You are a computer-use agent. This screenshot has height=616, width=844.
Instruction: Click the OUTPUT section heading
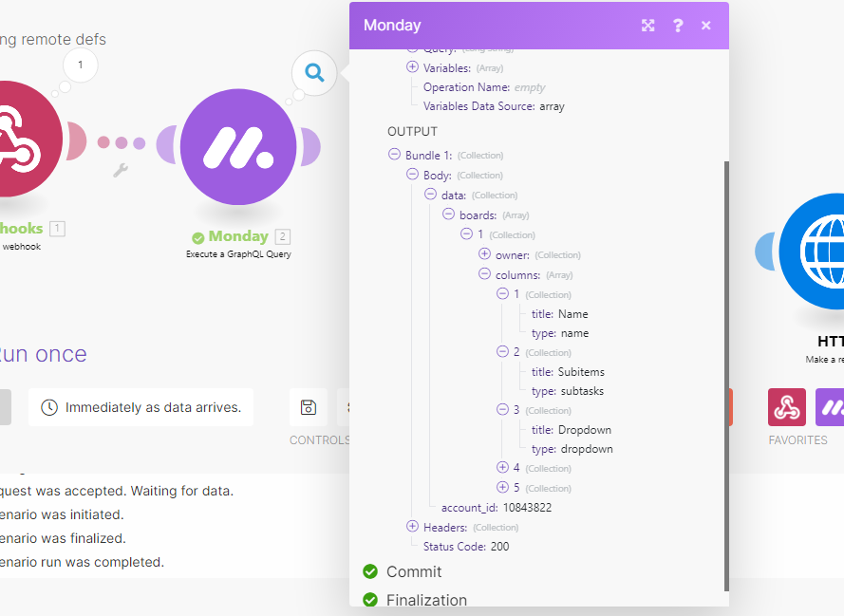(412, 132)
